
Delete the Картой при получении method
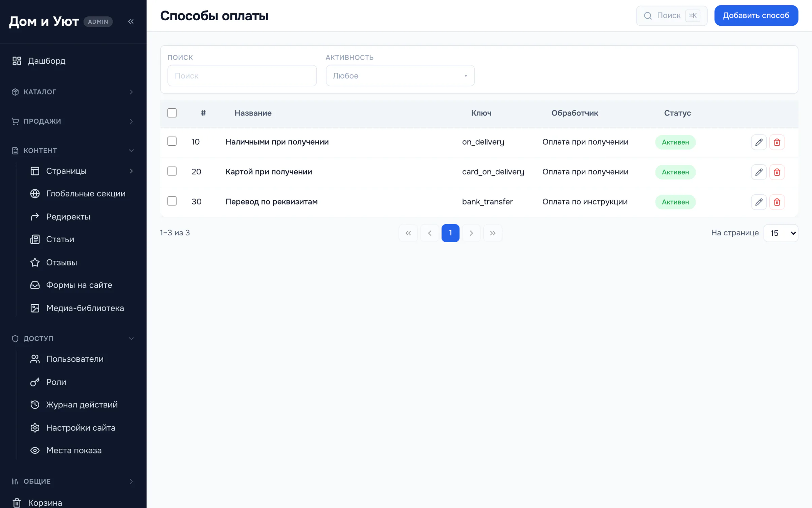point(777,172)
